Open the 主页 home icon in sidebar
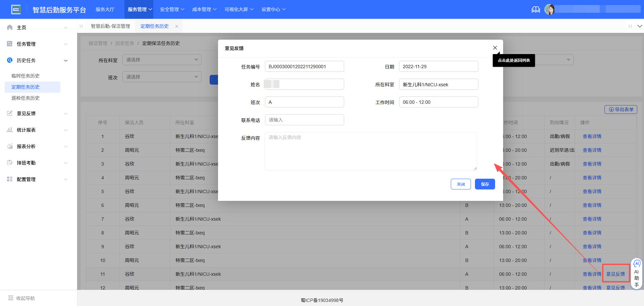This screenshot has height=306, width=644. [x=9, y=27]
